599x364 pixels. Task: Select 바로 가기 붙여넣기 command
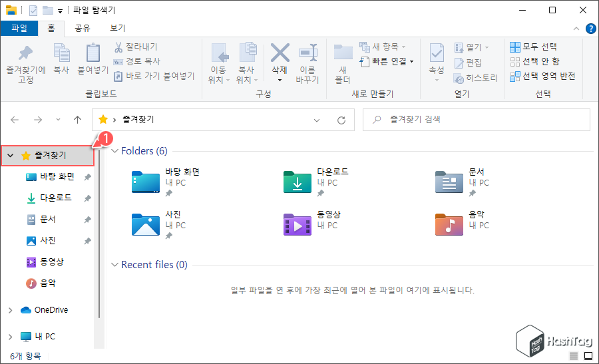[x=154, y=76]
